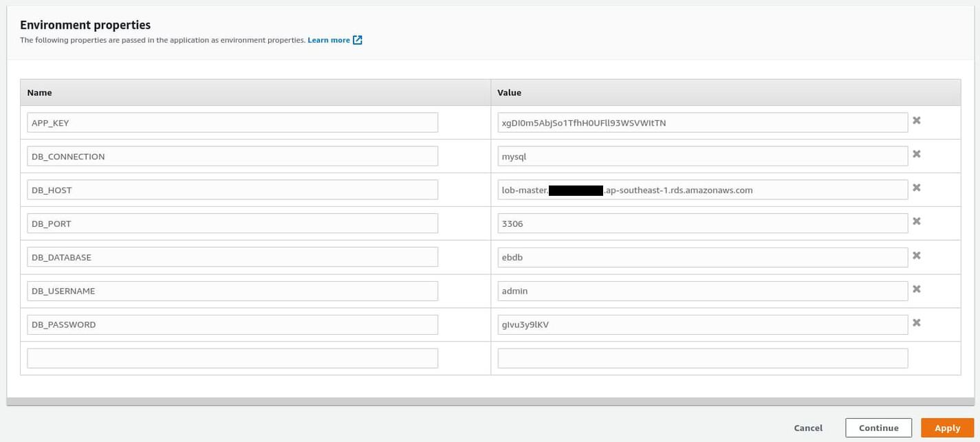The height and width of the screenshot is (442, 980).
Task: Remove the DB_CONNECTION property row
Action: (917, 153)
